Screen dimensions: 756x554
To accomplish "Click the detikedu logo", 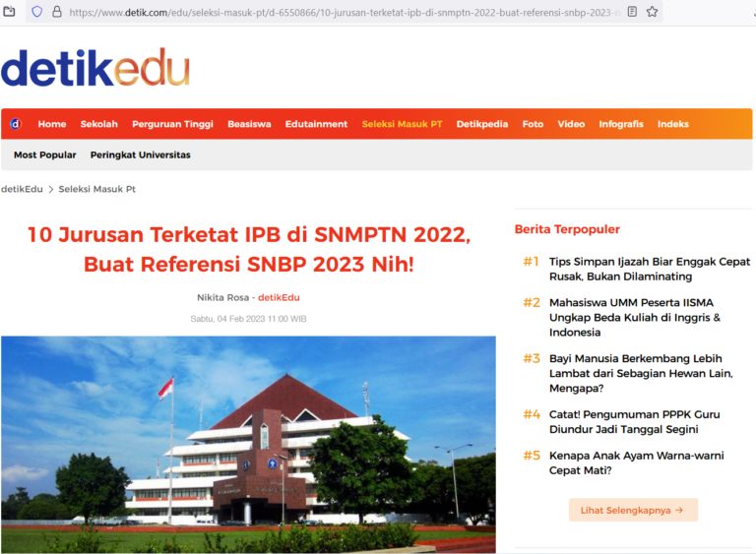I will 95,68.
